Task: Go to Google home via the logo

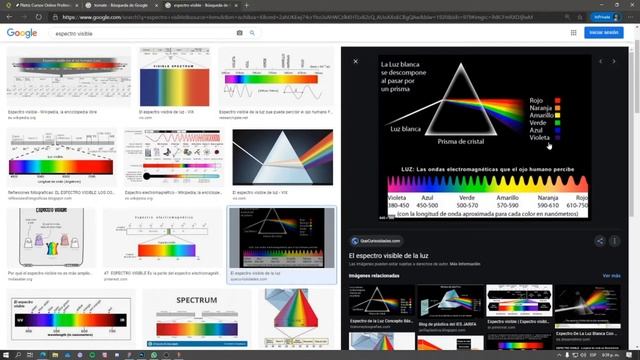Action: point(22,33)
